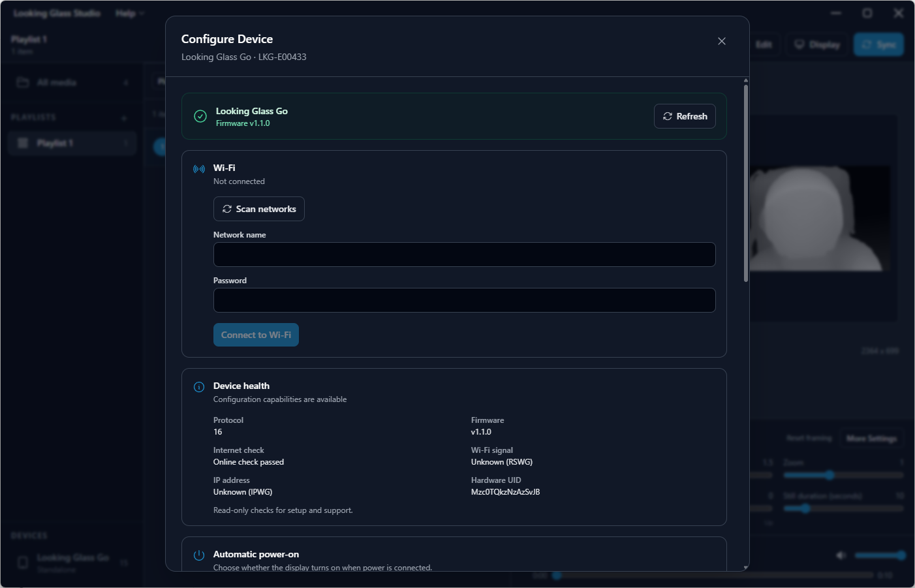
Task: Click the Device health info icon
Action: pos(199,387)
